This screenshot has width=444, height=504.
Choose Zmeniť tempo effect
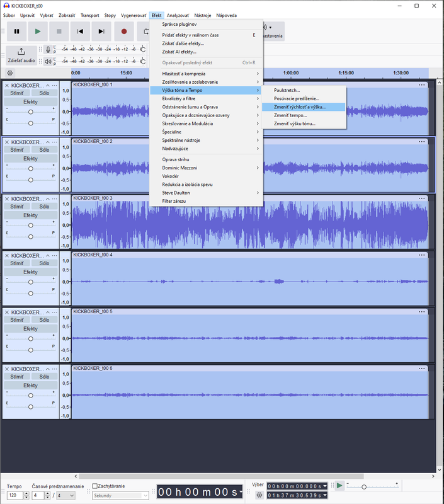click(x=304, y=115)
